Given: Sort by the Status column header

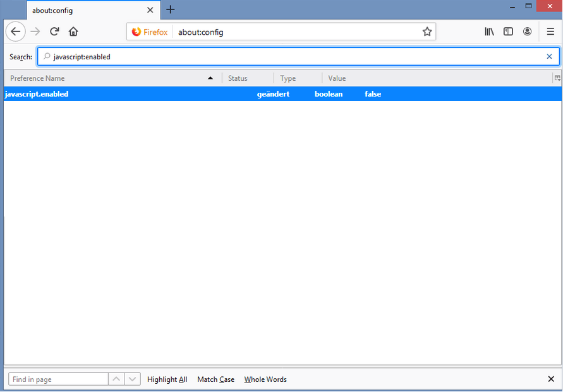Looking at the screenshot, I should coord(237,78).
